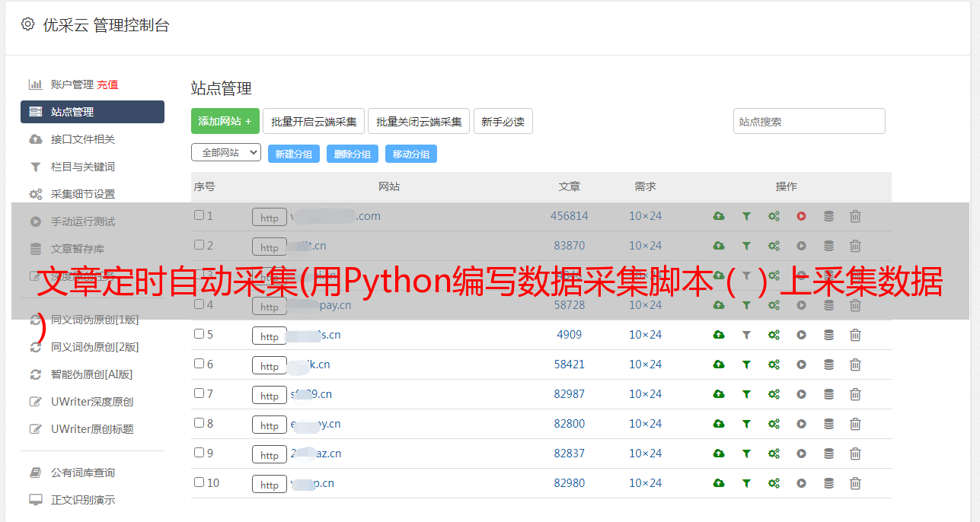Click the play icon in row 6
The image size is (980, 522).
pyautogui.click(x=801, y=364)
